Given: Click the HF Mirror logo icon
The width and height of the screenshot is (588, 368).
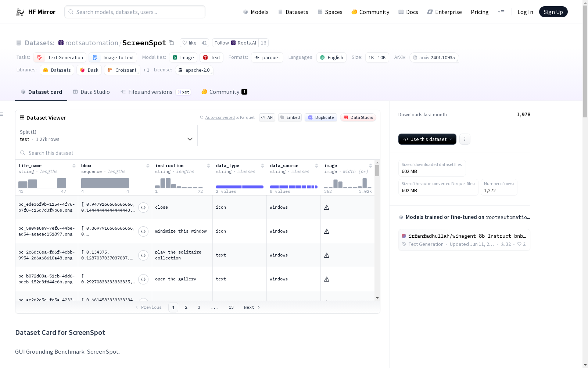Looking at the screenshot, I should click(20, 12).
